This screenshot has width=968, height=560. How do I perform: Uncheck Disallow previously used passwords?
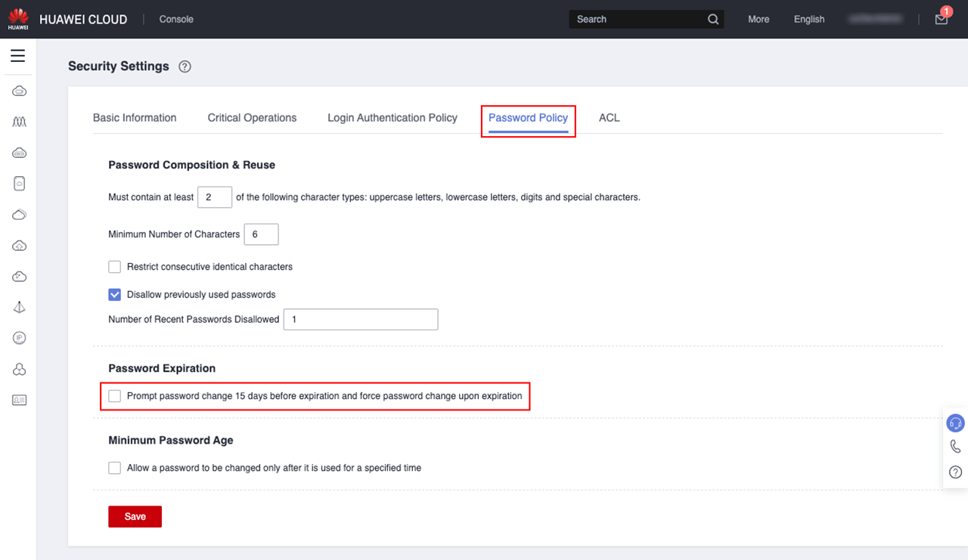click(115, 295)
